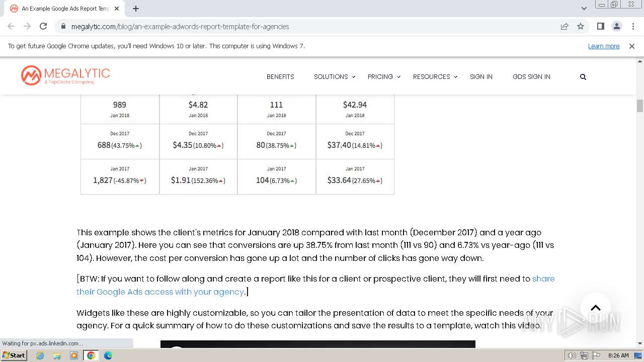Open the site search magnifier icon
The height and width of the screenshot is (362, 644).
pyautogui.click(x=583, y=77)
